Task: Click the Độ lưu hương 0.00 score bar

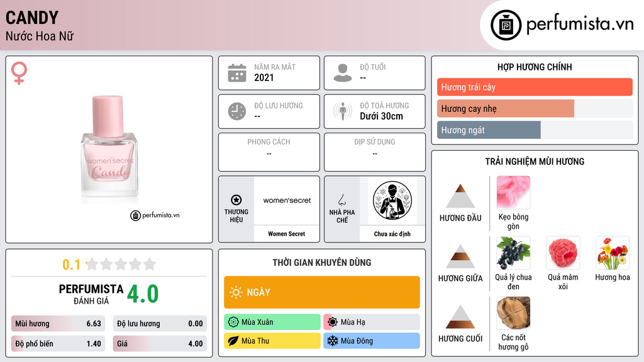Action: (160, 324)
